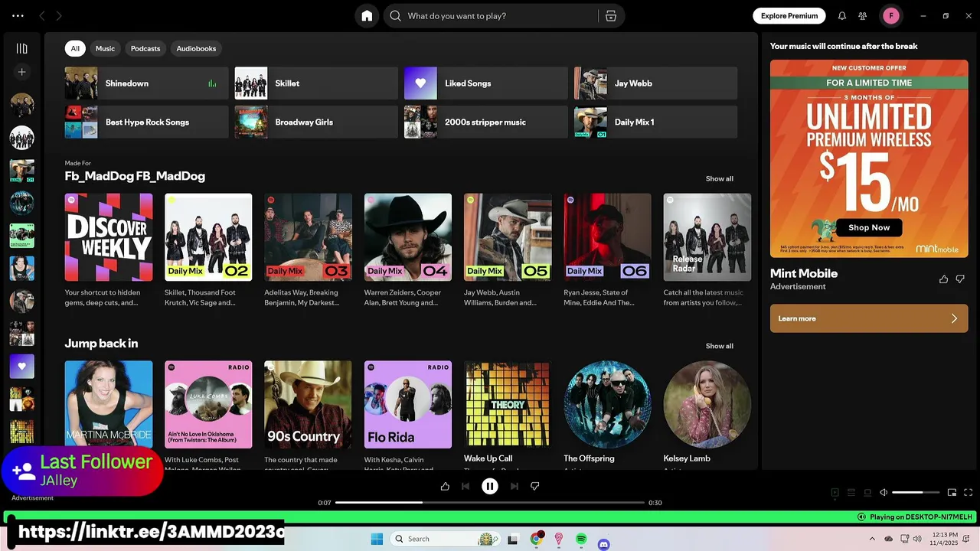Open Best Hype Rock Songs tile
This screenshot has width=980, height=551.
pyautogui.click(x=146, y=122)
